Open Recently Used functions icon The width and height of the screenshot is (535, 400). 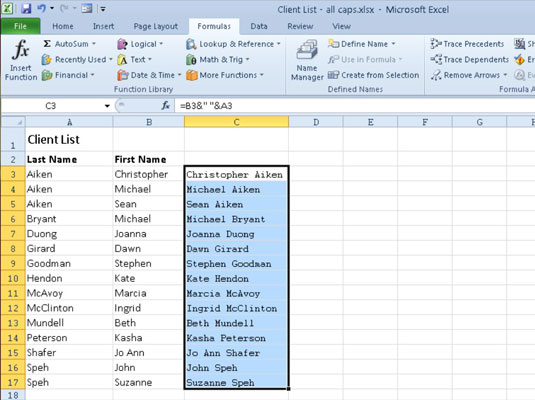coord(46,60)
